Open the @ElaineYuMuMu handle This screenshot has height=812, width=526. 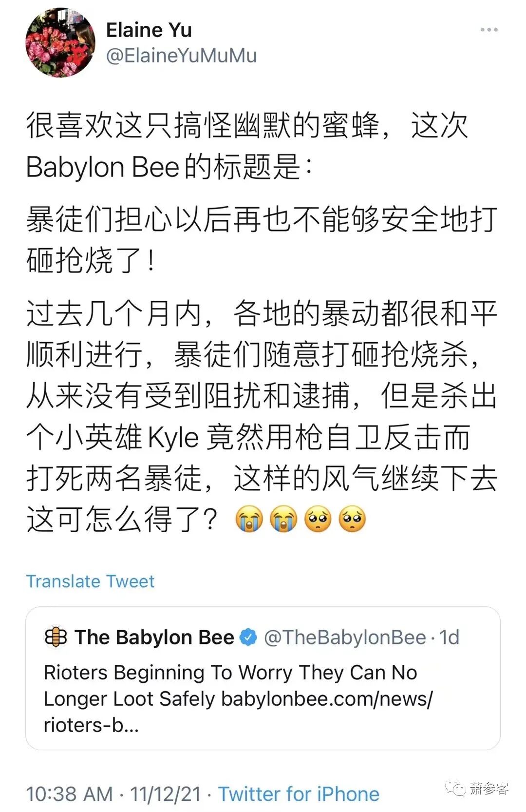point(181,56)
